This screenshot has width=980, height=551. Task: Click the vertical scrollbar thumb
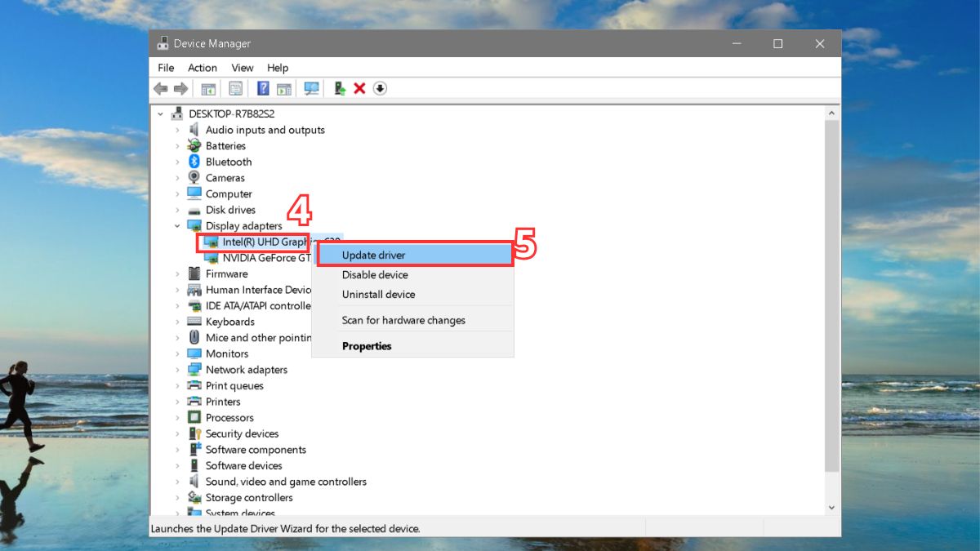pyautogui.click(x=832, y=295)
